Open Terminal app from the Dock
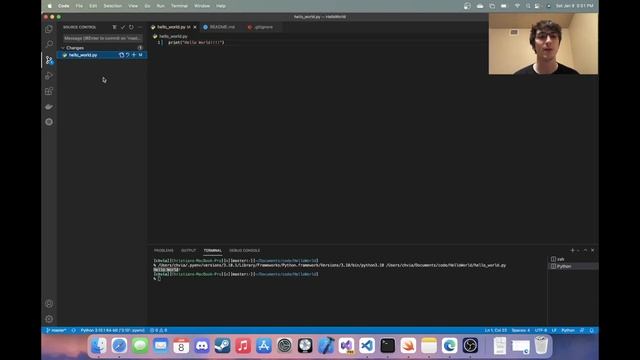The height and width of the screenshot is (360, 640). pos(387,346)
